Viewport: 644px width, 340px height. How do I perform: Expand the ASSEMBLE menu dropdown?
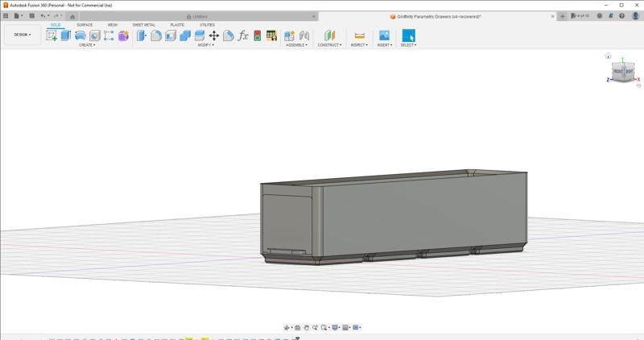click(x=296, y=45)
